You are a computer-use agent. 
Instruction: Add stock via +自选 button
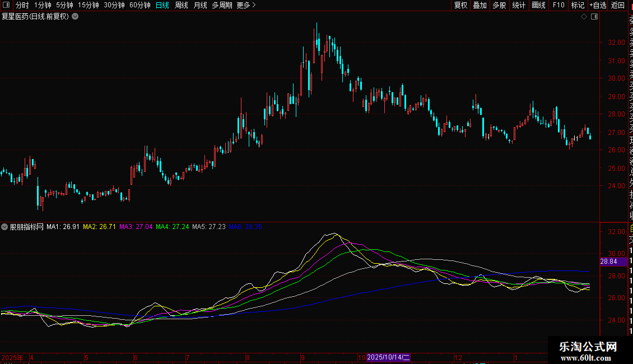598,5
